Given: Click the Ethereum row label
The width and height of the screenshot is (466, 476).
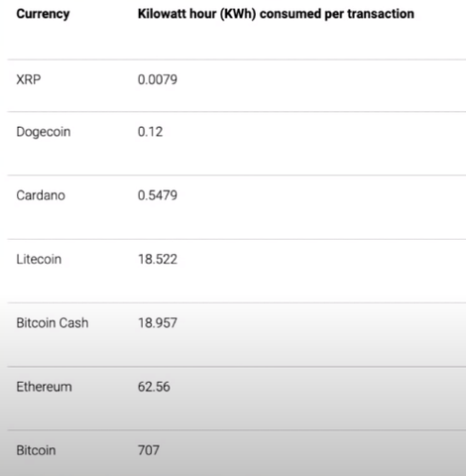Looking at the screenshot, I should click(x=45, y=387).
